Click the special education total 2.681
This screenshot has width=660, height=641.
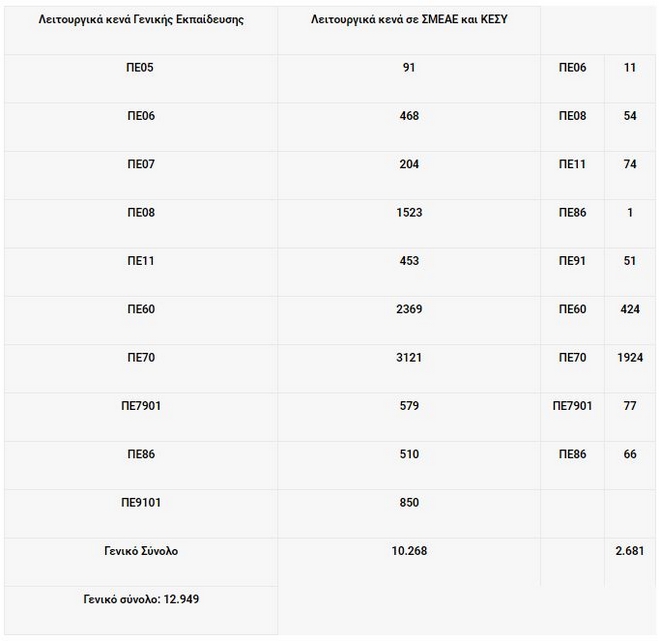tap(630, 550)
